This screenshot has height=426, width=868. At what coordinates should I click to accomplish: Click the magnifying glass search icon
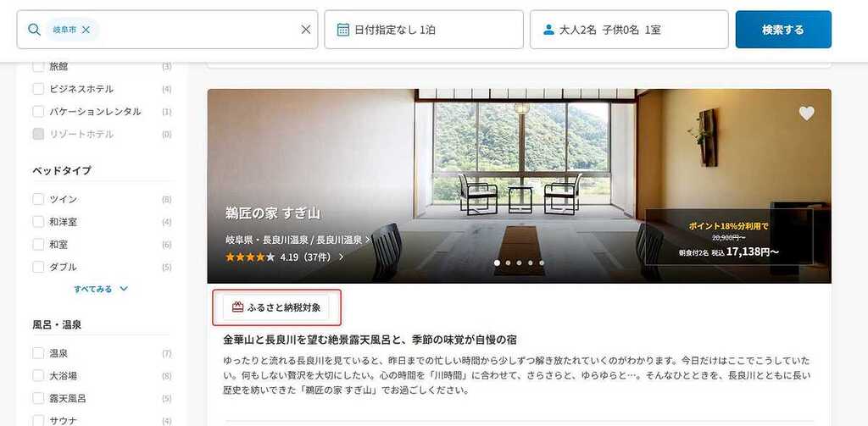click(x=34, y=30)
